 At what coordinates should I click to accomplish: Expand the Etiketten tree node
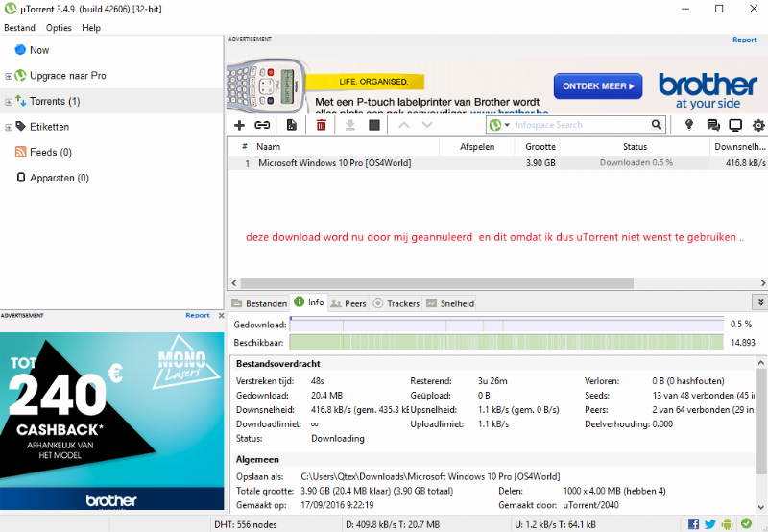(9, 127)
